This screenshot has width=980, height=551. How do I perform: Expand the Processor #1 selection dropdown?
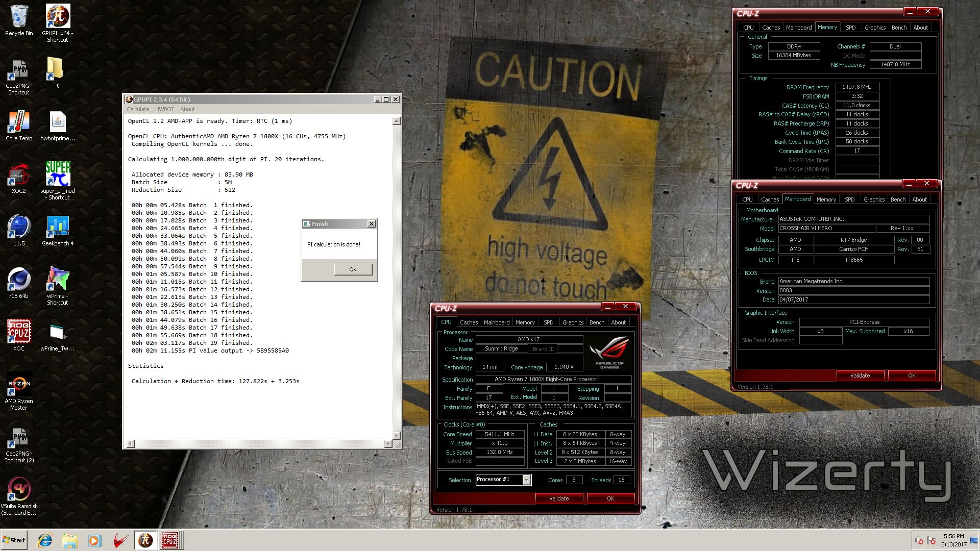pyautogui.click(x=526, y=480)
